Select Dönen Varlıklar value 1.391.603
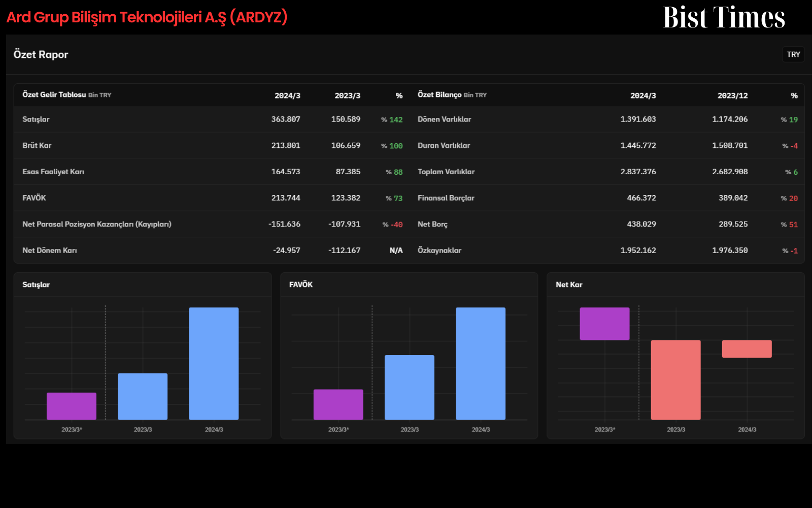This screenshot has height=508, width=812. point(638,119)
